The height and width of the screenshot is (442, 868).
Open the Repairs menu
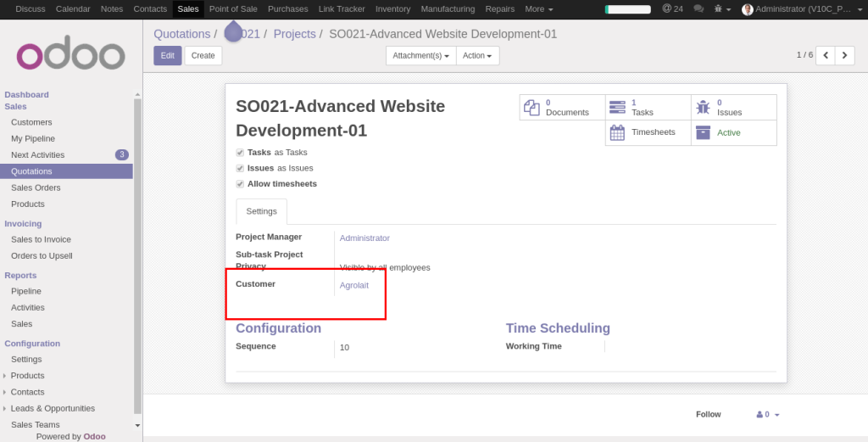point(500,8)
